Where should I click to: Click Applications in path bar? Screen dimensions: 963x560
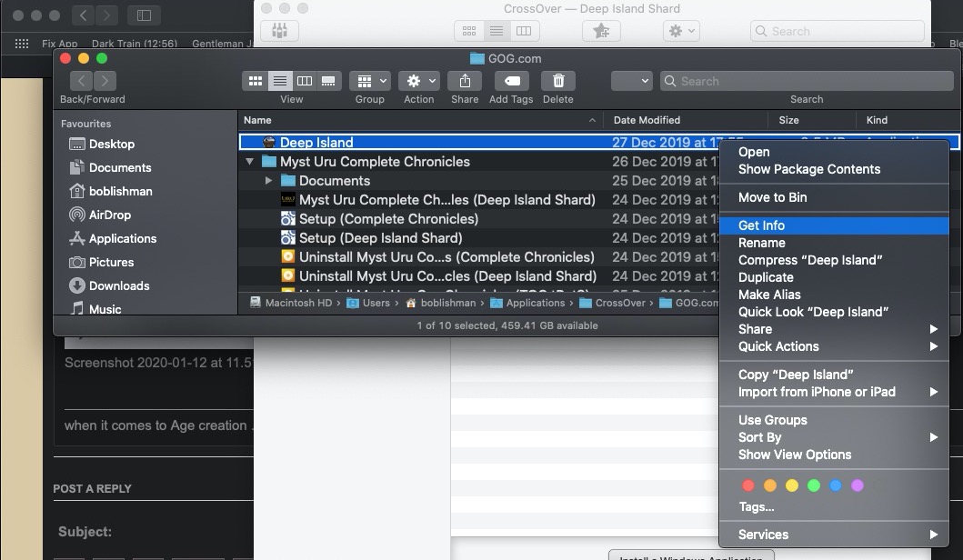point(527,303)
